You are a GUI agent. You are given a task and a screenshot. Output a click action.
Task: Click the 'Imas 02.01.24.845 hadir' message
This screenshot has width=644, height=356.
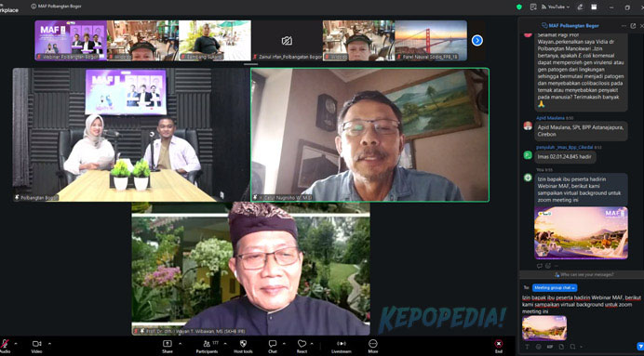tap(565, 157)
